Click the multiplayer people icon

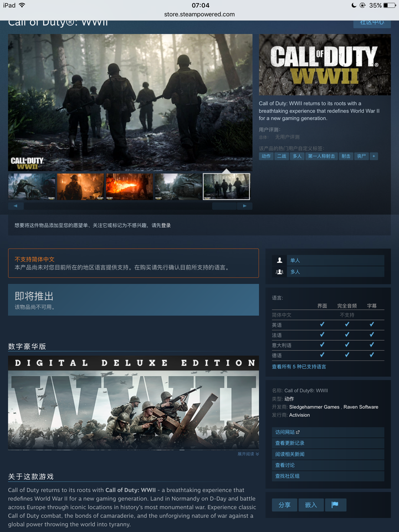279,272
